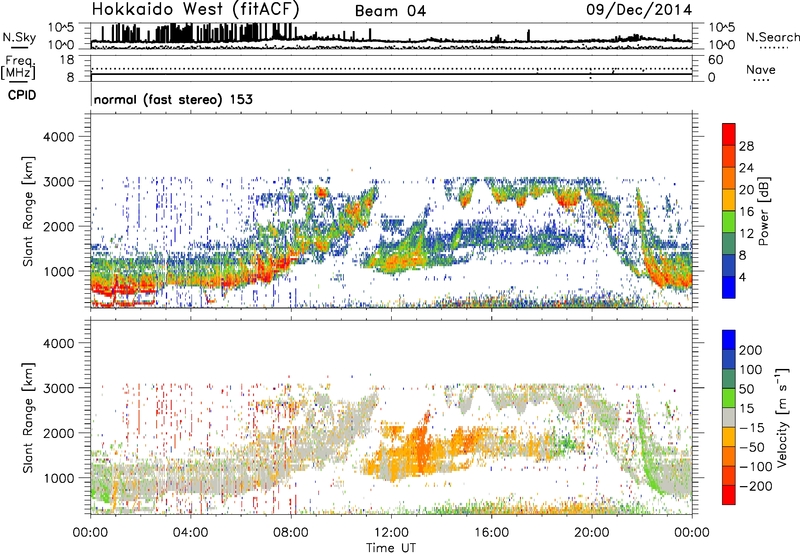This screenshot has width=800, height=554.
Task: Click the 100 label on the velocity colorbar
Action: [x=751, y=370]
